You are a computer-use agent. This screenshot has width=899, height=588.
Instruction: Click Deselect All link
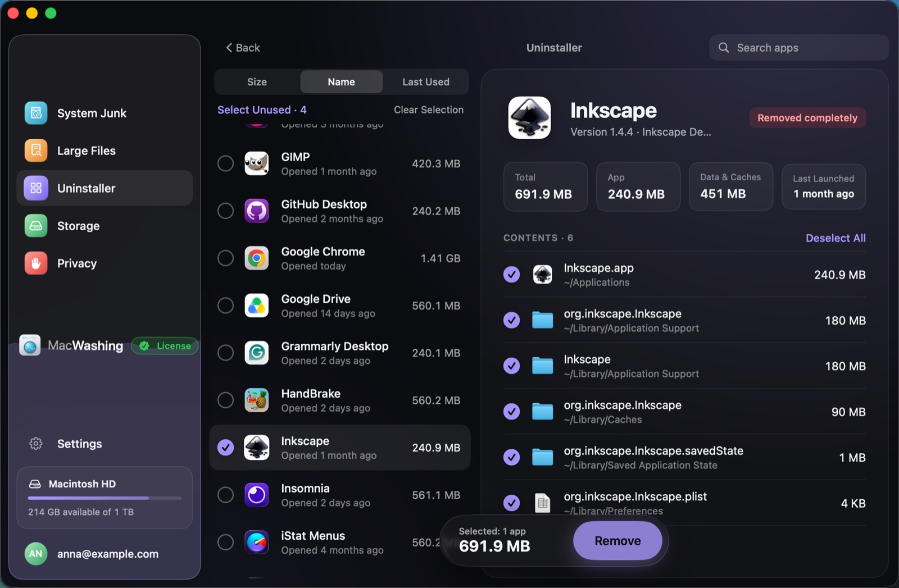pos(836,238)
